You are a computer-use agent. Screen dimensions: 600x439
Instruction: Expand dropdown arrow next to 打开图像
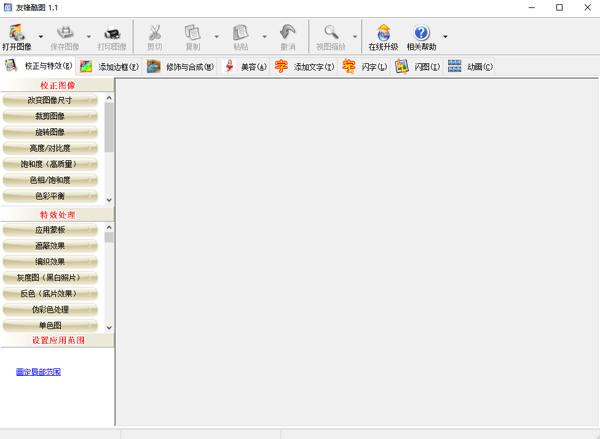click(41, 38)
